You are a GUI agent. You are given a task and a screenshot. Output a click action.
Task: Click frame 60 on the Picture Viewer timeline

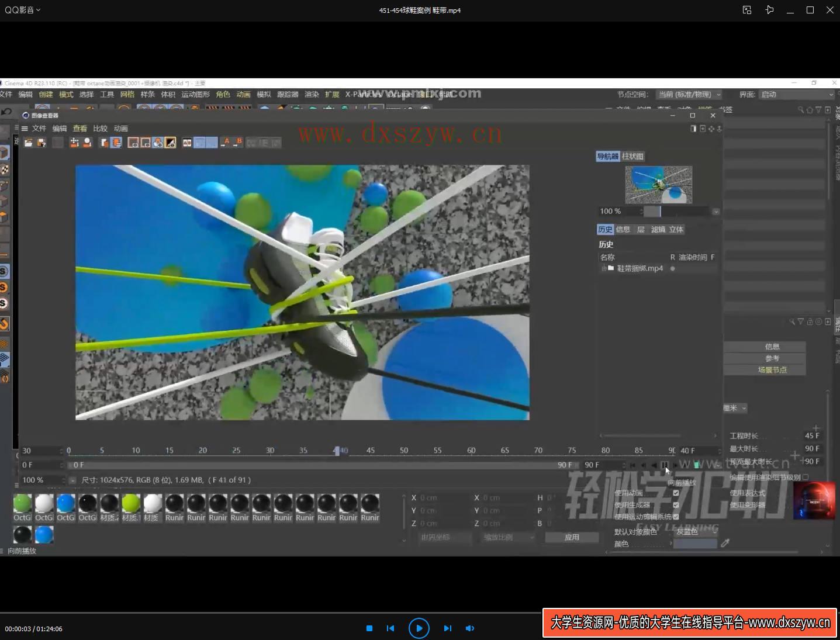tap(471, 451)
